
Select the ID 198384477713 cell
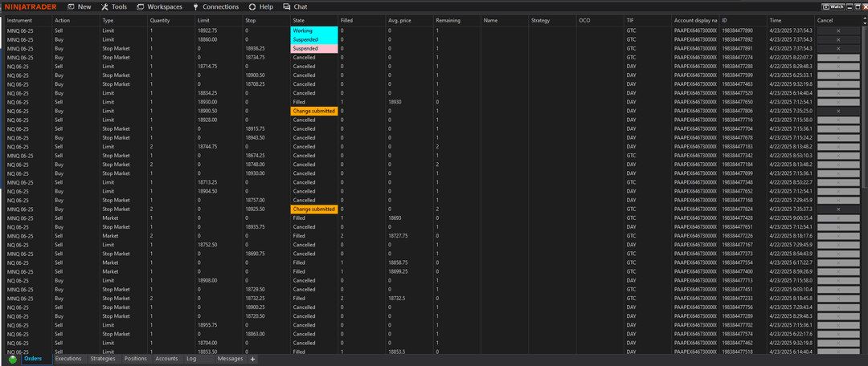(x=743, y=280)
